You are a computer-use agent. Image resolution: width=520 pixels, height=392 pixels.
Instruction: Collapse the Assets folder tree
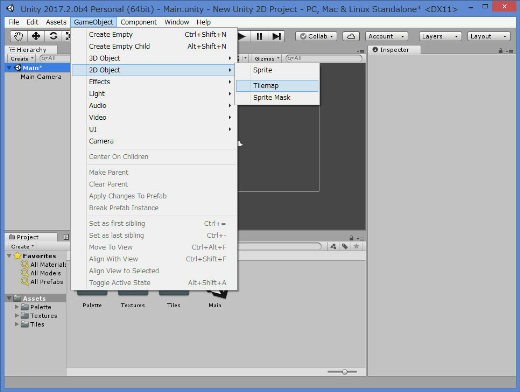9,298
